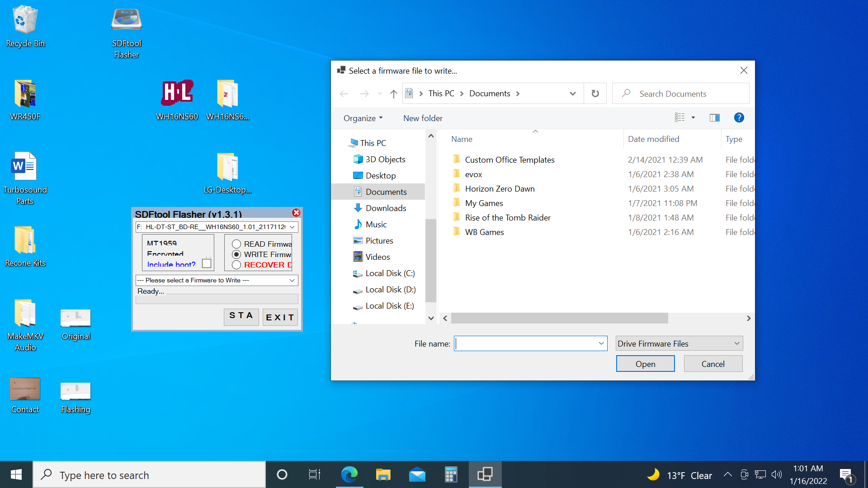Open the drive selection dropdown in SDFtool
Image resolution: width=868 pixels, height=488 pixels.
coord(292,227)
